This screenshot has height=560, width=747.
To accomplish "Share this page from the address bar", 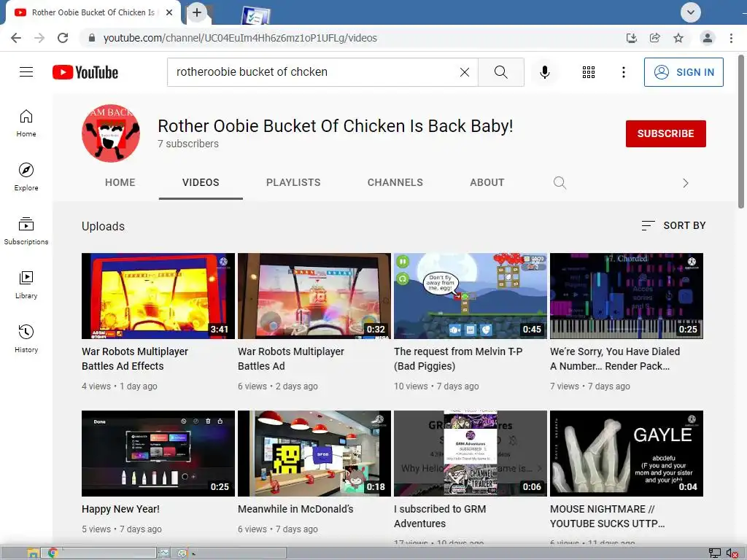I will (655, 38).
